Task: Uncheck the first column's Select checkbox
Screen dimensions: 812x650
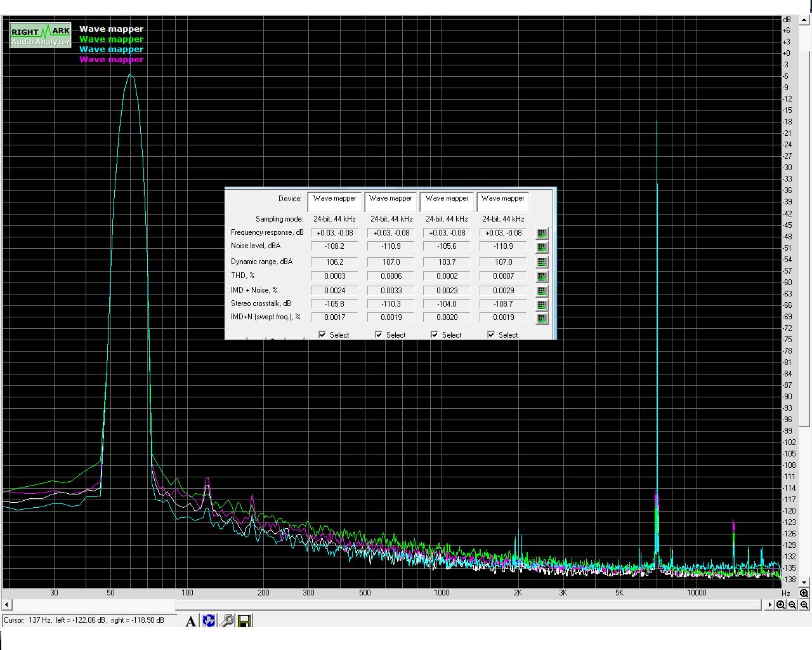Action: [x=322, y=335]
